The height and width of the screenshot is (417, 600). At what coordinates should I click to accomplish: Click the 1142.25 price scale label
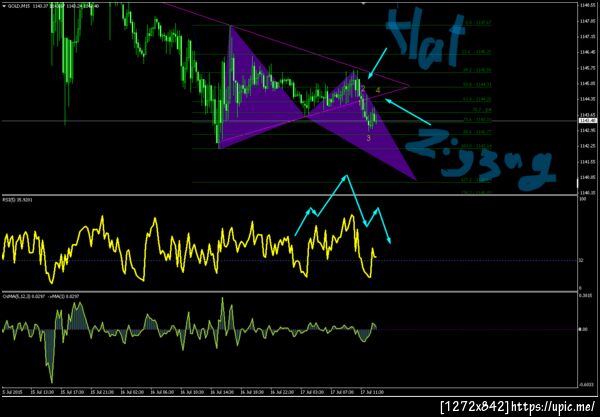587,146
